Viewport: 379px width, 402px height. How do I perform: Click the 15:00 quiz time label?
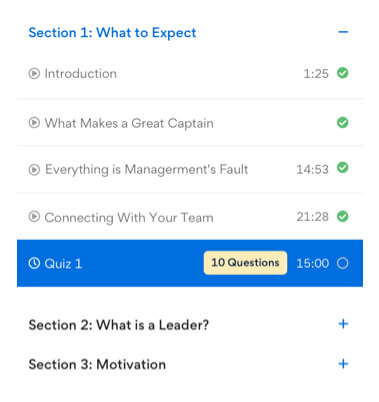(313, 263)
